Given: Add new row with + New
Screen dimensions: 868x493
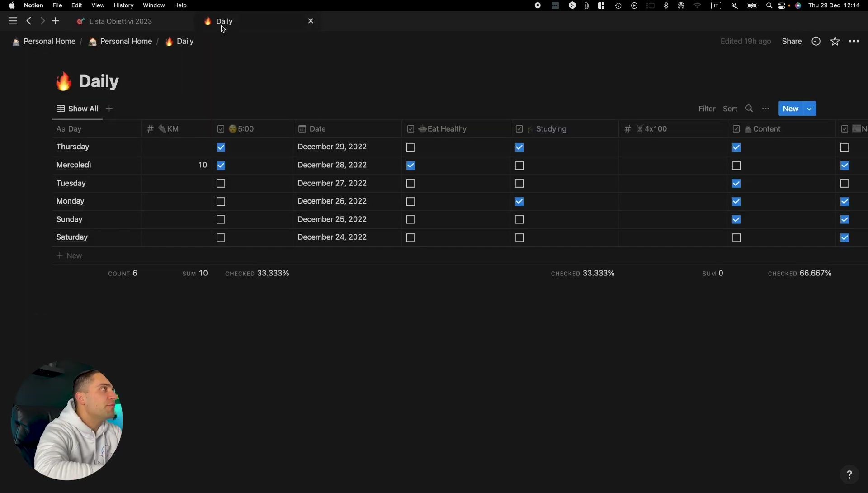Looking at the screenshot, I should point(69,256).
